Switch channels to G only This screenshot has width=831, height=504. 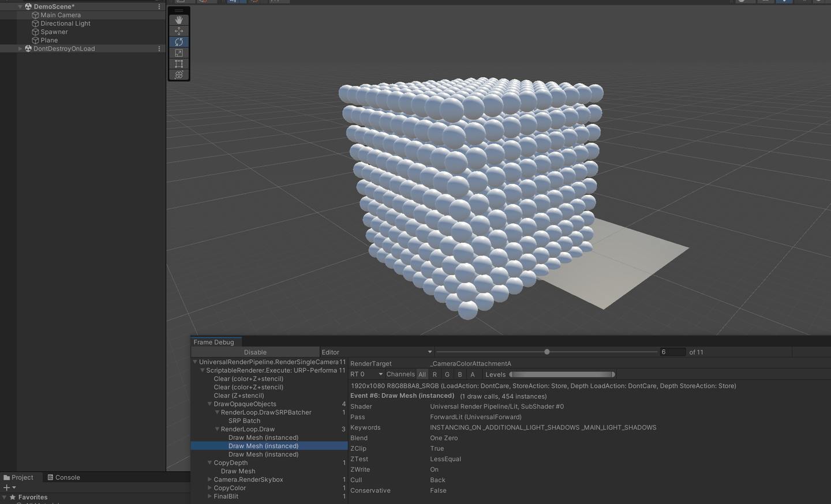click(447, 374)
